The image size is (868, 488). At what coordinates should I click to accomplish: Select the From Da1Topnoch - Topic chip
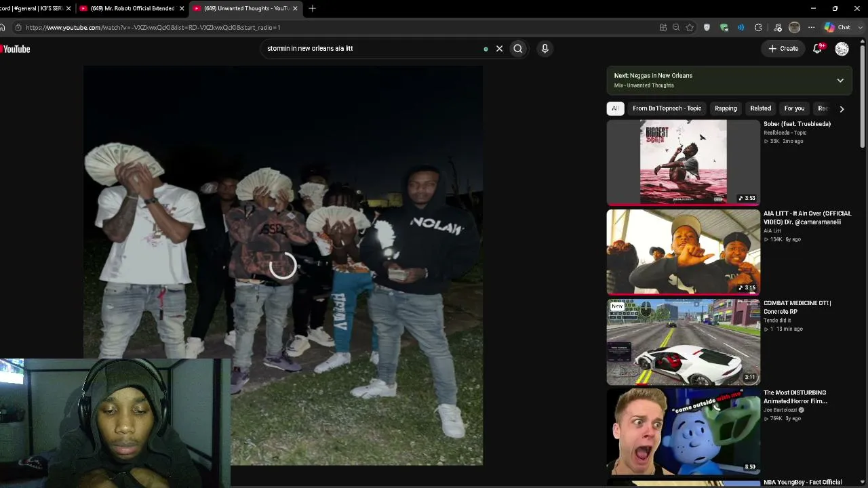pos(667,108)
